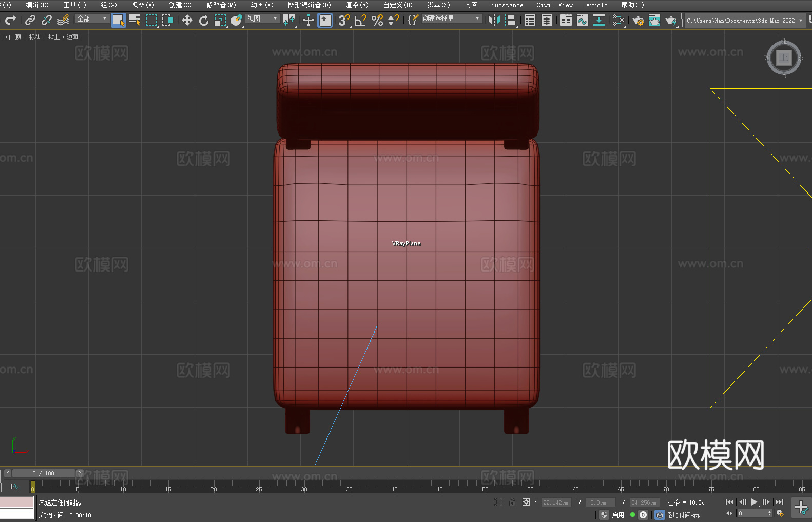
Task: Click Use Pivot Point Center icon
Action: [x=289, y=20]
